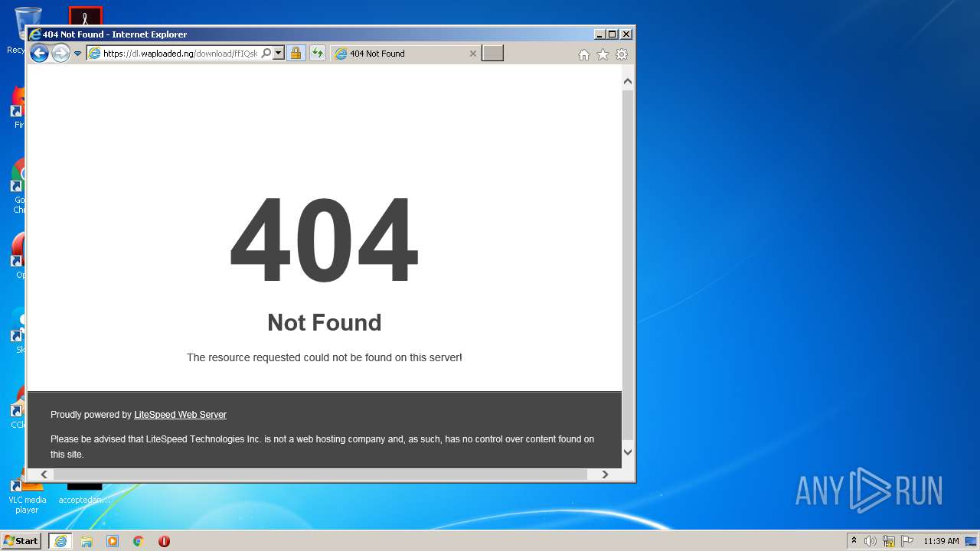The height and width of the screenshot is (551, 980).
Task: View the security report lock icon
Action: [x=296, y=54]
